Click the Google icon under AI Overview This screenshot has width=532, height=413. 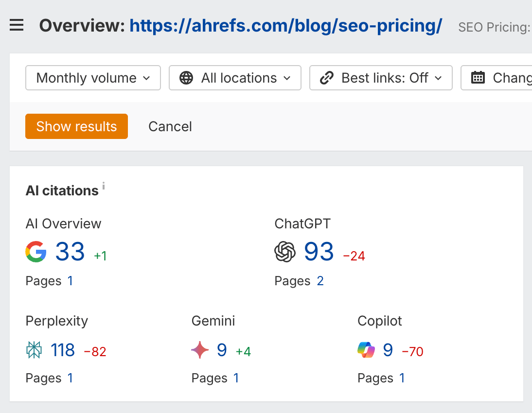point(35,252)
